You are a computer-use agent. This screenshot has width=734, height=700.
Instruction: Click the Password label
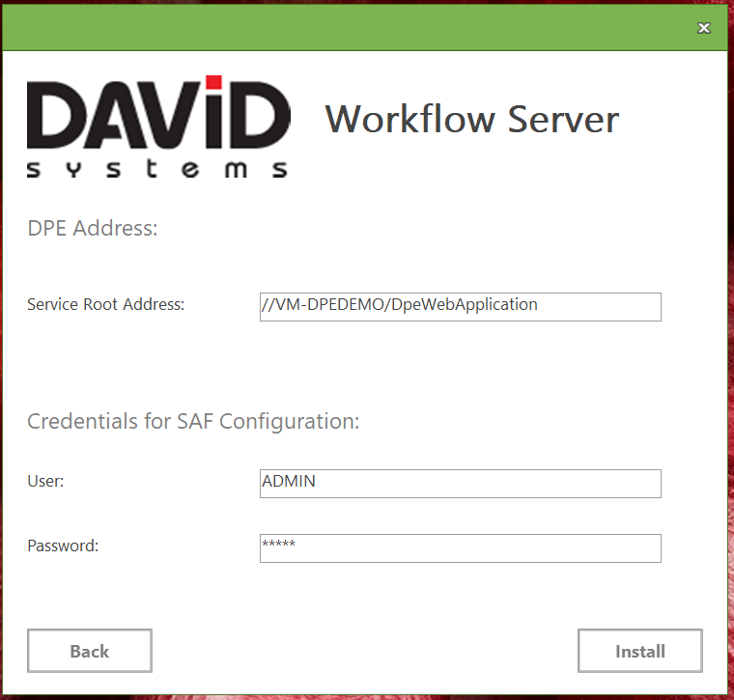point(63,546)
